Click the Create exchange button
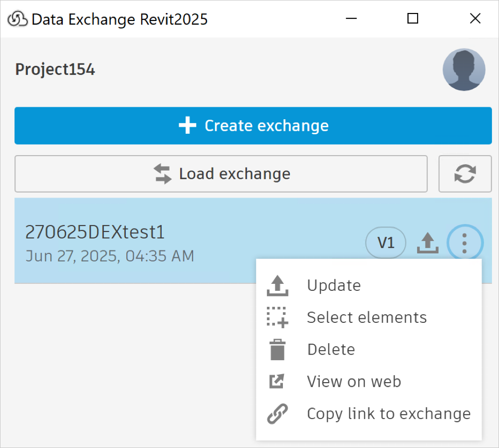Image resolution: width=499 pixels, height=448 pixels. (253, 126)
